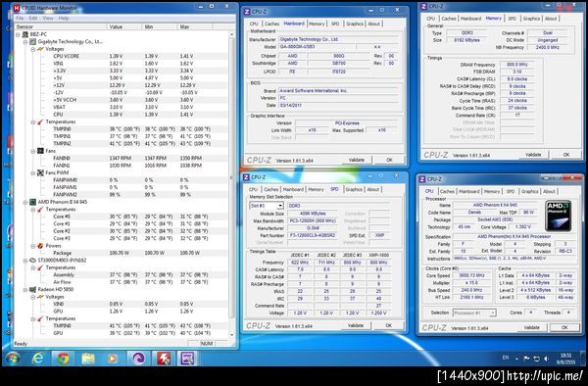Click the Value column header
588x386 pixels.
[x=123, y=27]
